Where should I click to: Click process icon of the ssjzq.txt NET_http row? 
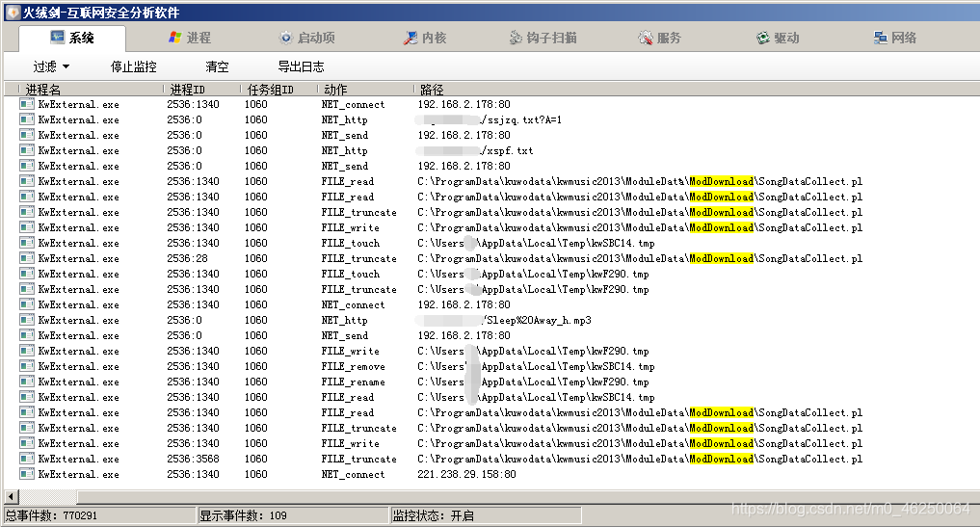[x=27, y=119]
